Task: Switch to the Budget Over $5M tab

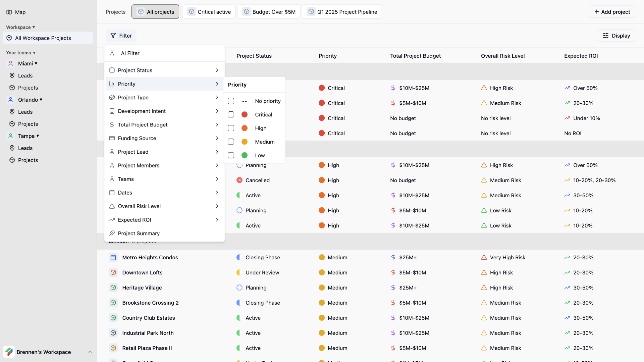Action: [269, 11]
